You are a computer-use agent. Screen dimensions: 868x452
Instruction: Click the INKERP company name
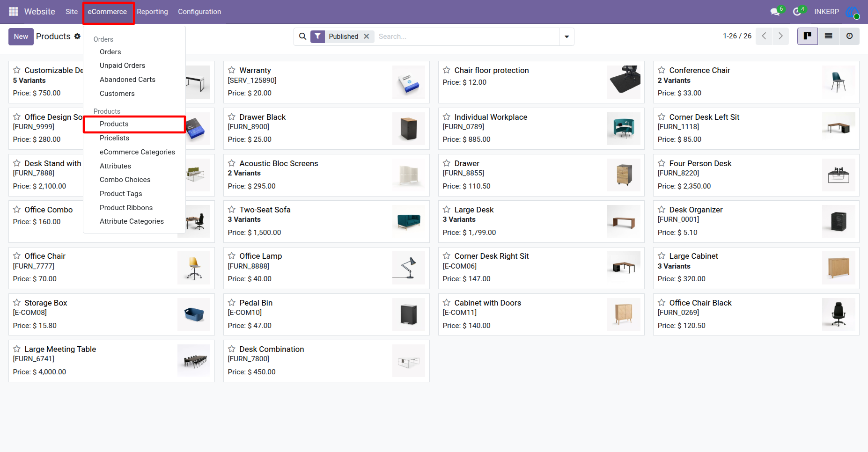pos(826,12)
